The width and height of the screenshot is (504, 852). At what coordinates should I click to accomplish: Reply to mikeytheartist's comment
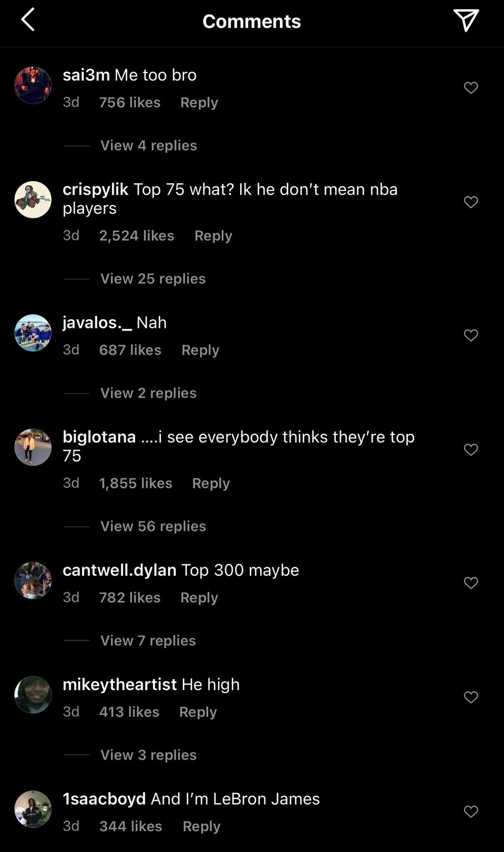[x=198, y=712]
